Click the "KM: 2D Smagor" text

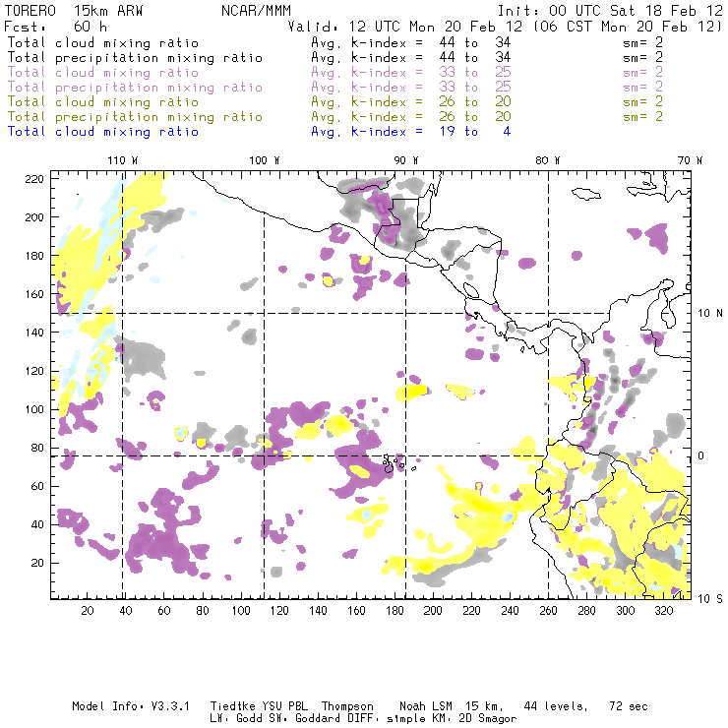click(474, 719)
